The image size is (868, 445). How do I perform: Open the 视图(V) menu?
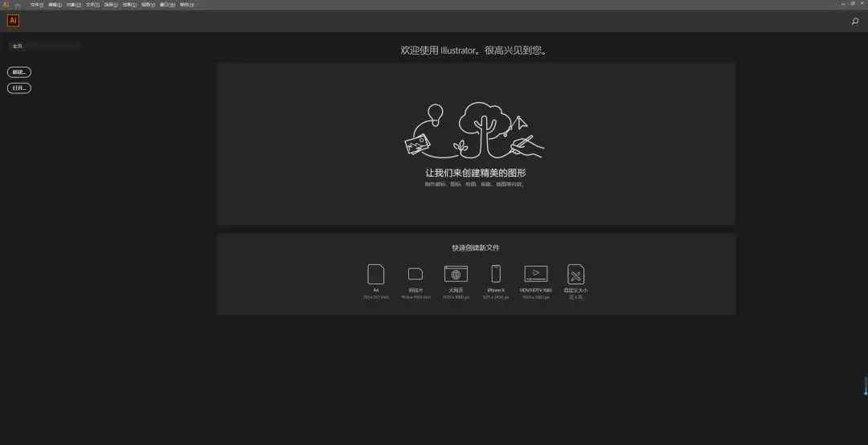(x=148, y=5)
